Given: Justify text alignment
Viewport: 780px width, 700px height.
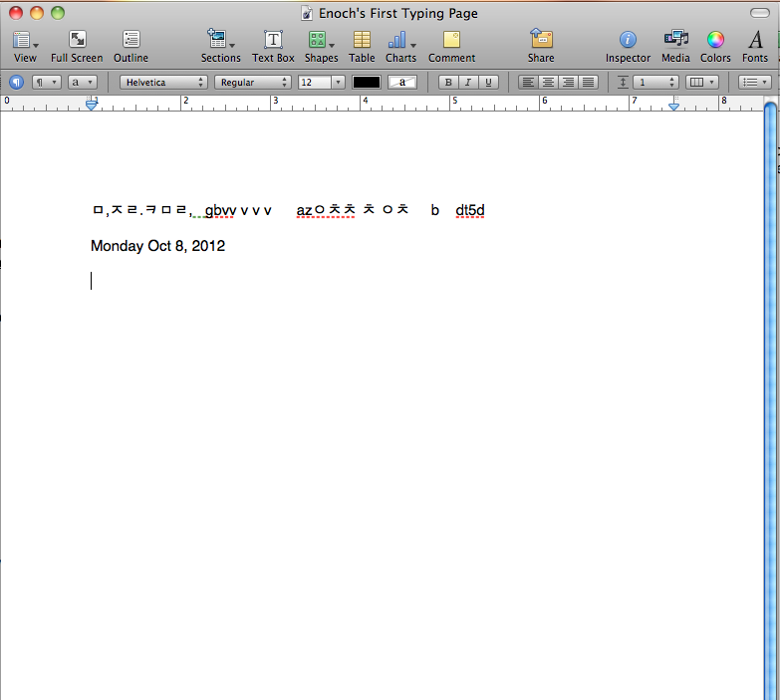Looking at the screenshot, I should [x=588, y=82].
